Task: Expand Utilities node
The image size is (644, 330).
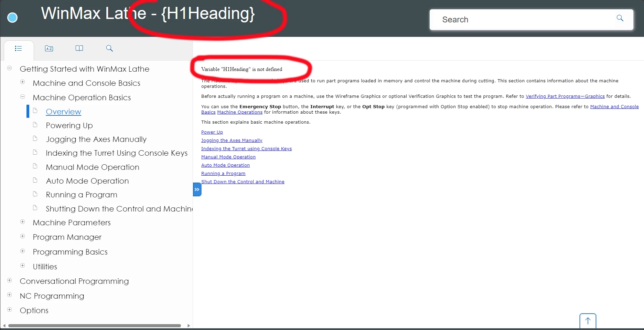Action: pyautogui.click(x=23, y=266)
